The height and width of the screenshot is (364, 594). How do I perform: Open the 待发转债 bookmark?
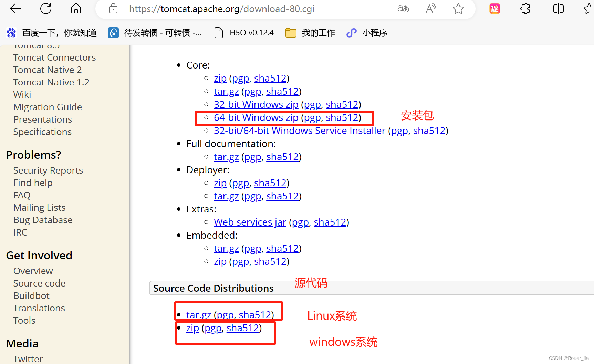[155, 33]
